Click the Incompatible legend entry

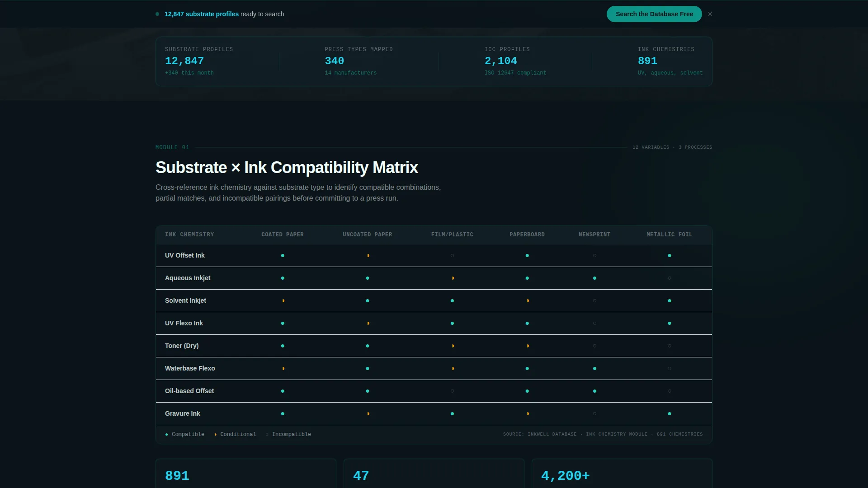(x=288, y=434)
